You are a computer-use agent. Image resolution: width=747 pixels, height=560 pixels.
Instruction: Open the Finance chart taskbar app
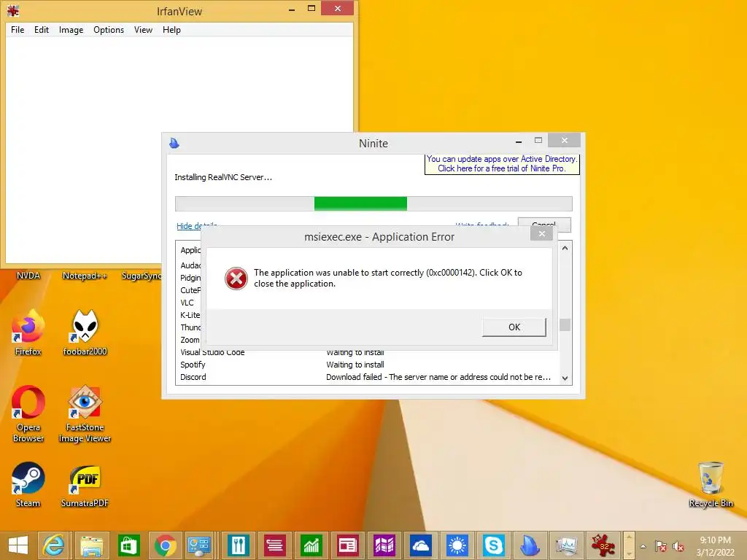311,545
